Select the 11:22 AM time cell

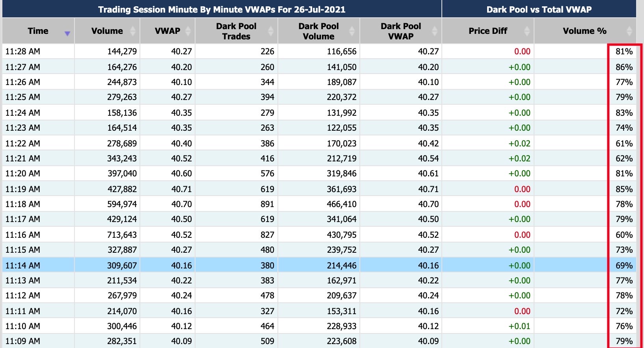coord(38,143)
